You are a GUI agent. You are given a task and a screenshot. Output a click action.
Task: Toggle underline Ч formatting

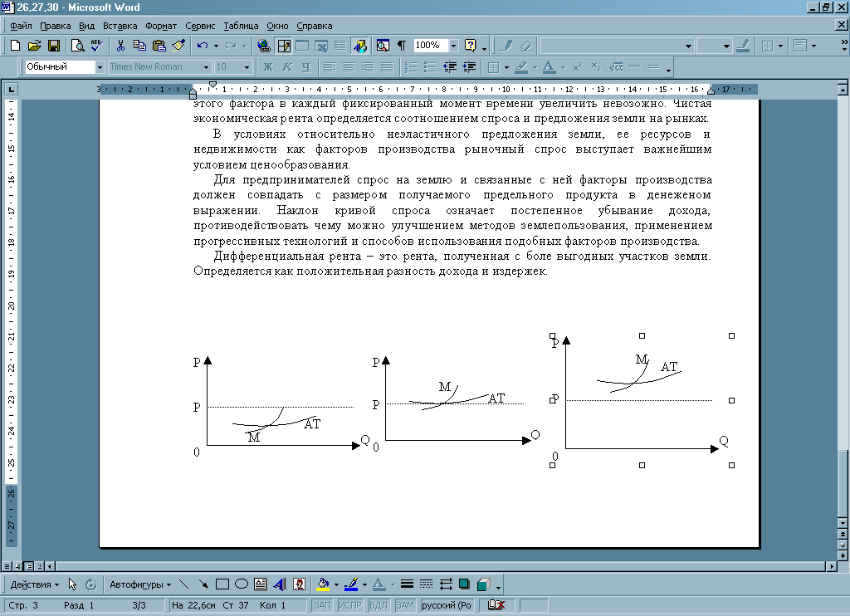(305, 67)
